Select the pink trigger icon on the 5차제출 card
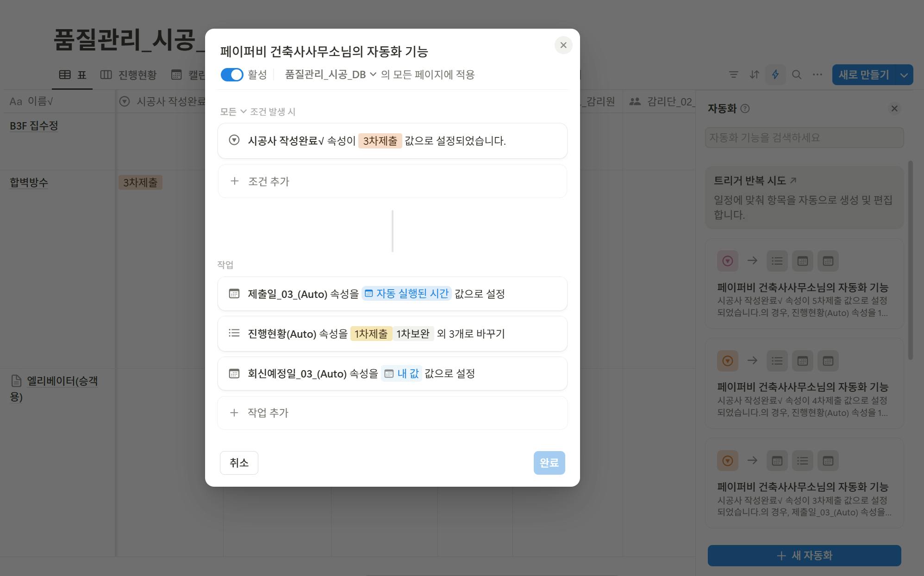This screenshot has width=924, height=576. click(728, 261)
